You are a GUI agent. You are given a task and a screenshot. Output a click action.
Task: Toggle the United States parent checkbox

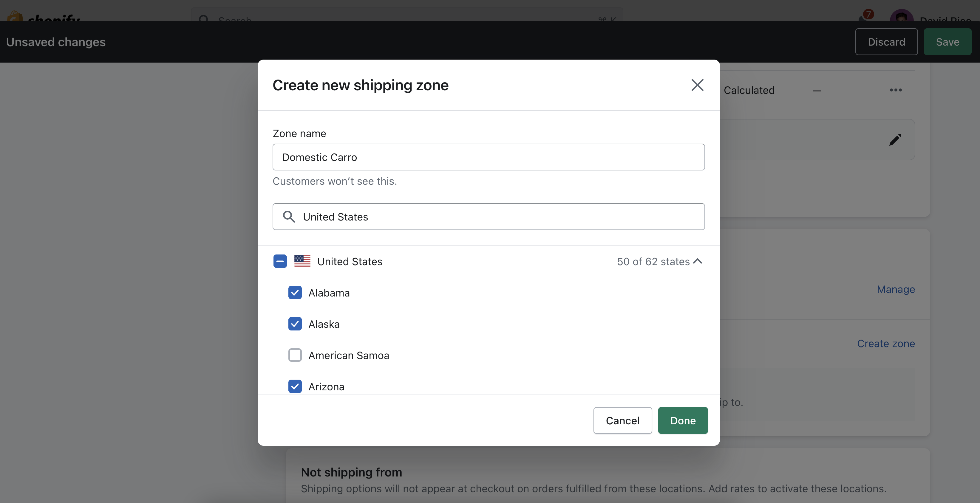pyautogui.click(x=280, y=261)
